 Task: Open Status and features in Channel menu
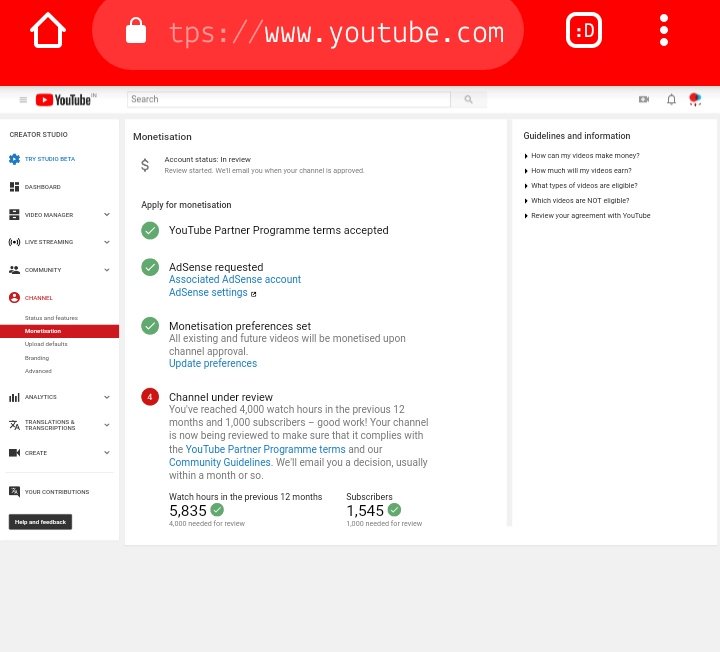point(51,318)
